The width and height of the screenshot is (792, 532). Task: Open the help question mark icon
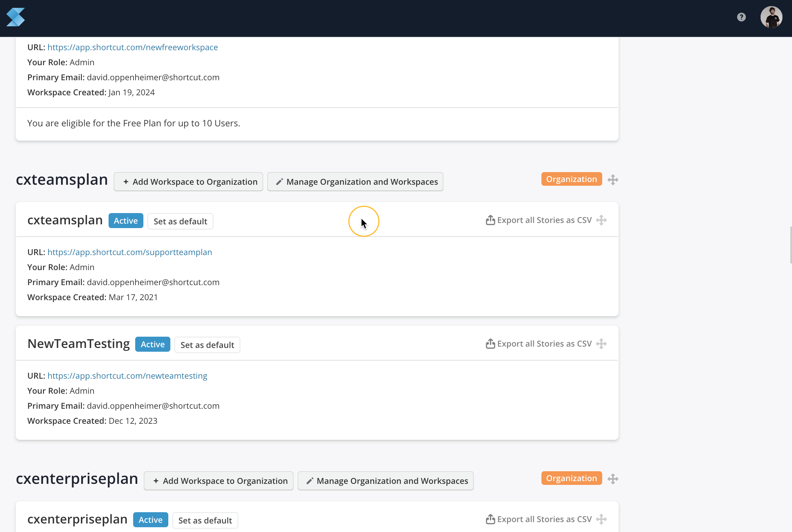click(x=741, y=17)
